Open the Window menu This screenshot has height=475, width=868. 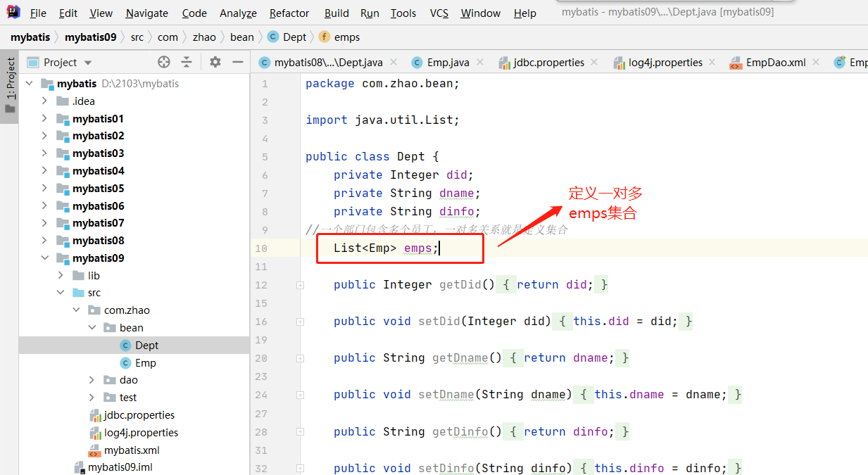[x=481, y=13]
